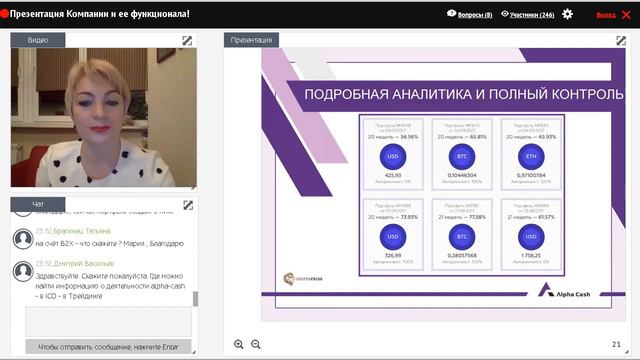
Task: Open the Участники (246) participants list
Action: tap(532, 15)
